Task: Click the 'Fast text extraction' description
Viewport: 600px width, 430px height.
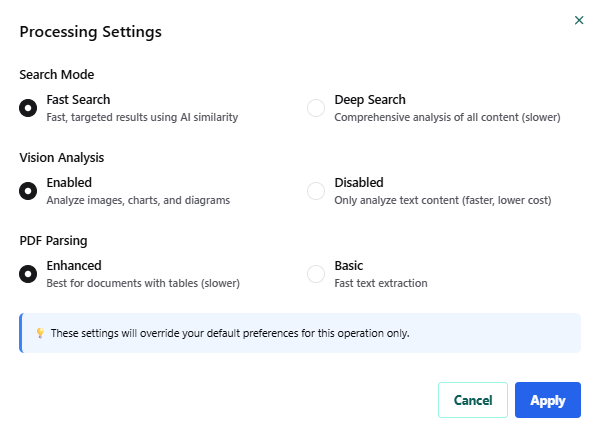Action: coord(381,283)
